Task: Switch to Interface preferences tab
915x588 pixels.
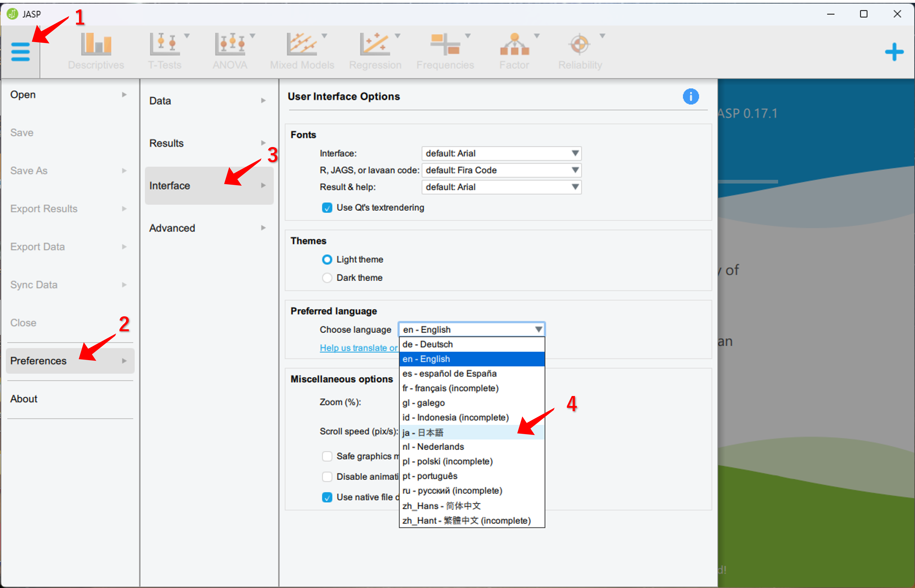Action: click(209, 186)
